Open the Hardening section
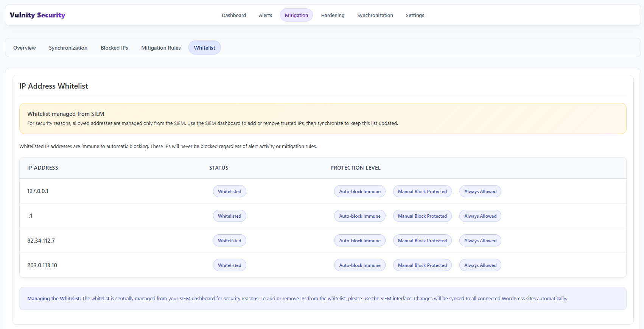644x329 pixels. 333,15
